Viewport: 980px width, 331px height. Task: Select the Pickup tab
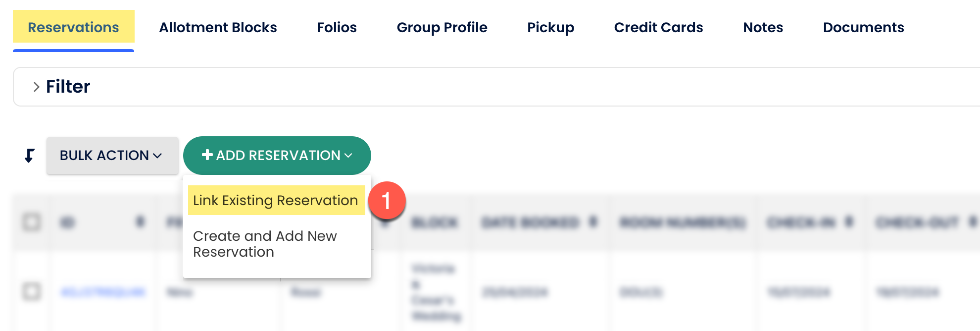(x=550, y=27)
